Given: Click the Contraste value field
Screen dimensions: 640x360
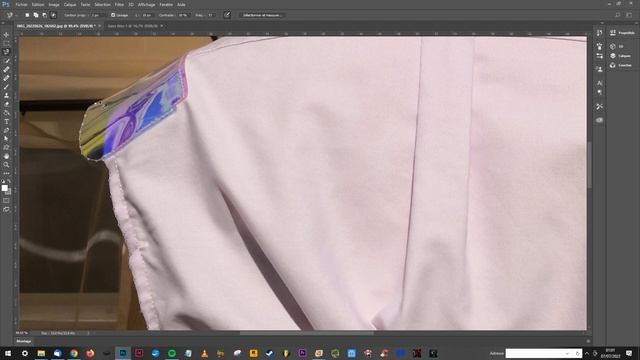Looking at the screenshot, I should (x=183, y=15).
